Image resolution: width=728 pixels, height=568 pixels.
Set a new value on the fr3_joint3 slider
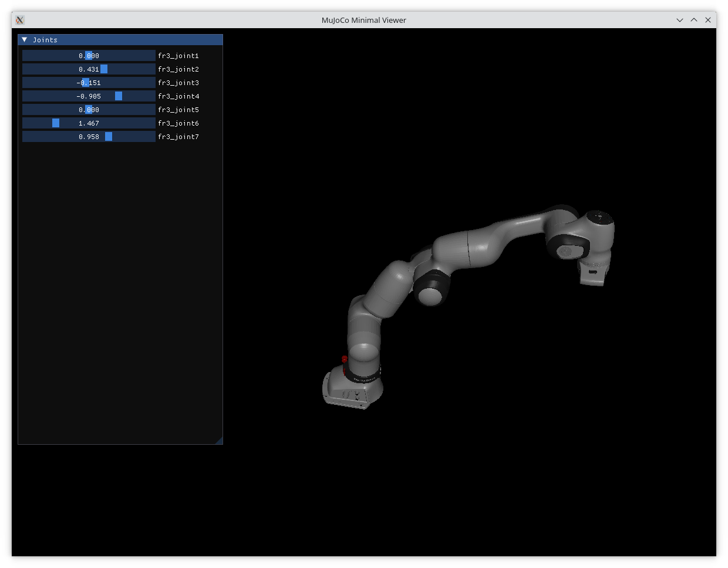pos(86,82)
